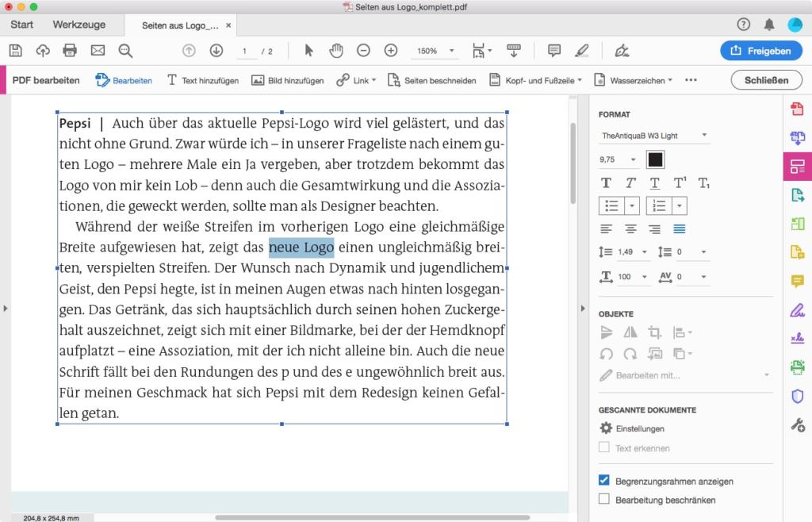Expand the numbered list style dropdown arrow
Screen dimensions: 812x522
coord(680,206)
